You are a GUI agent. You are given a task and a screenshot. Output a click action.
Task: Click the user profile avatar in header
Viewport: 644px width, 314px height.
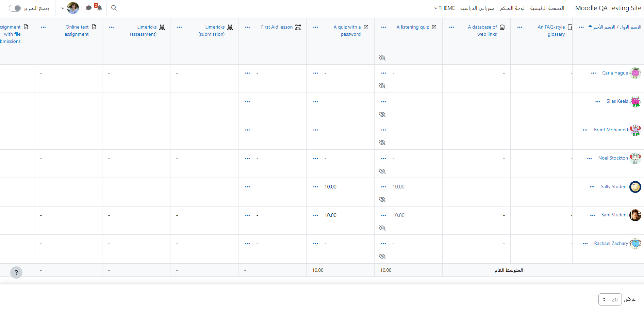[x=73, y=8]
